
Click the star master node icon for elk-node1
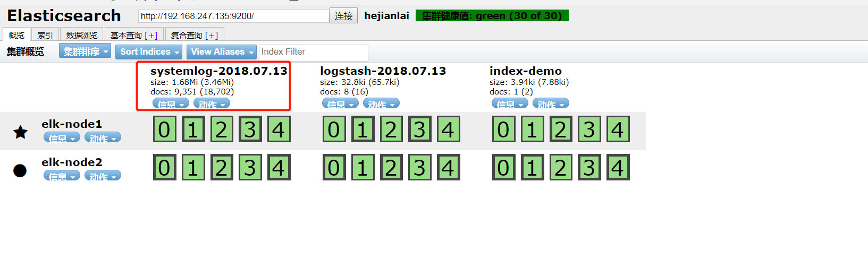tap(20, 132)
